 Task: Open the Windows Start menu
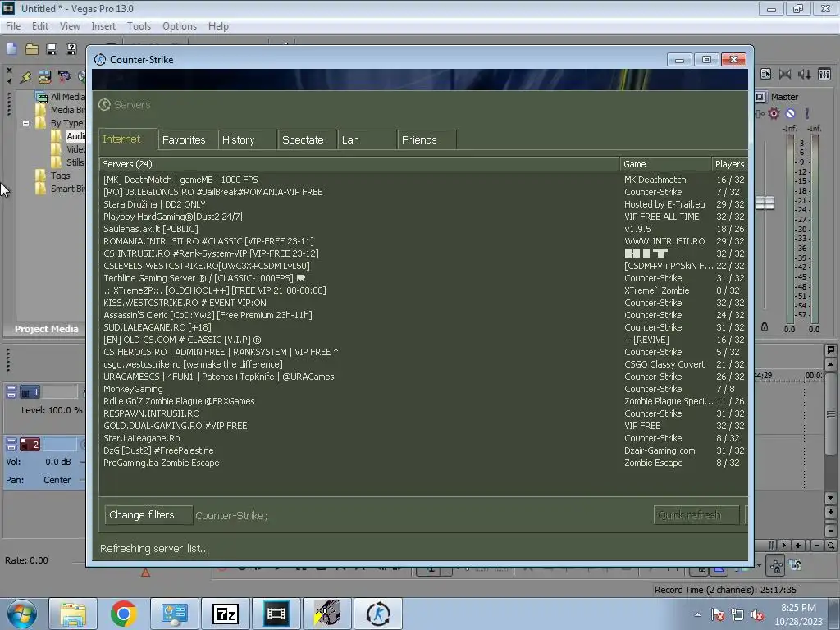(21, 614)
